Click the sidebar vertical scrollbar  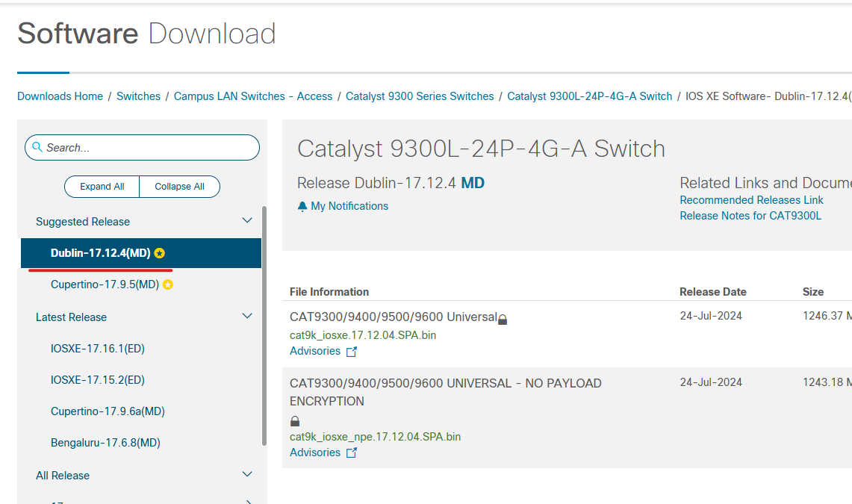pyautogui.click(x=264, y=326)
